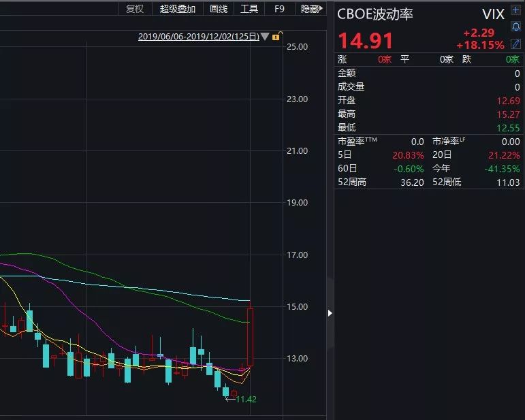The height and width of the screenshot is (420, 525).
Task: Click the 5日 change 20.83%
Action: tap(408, 155)
